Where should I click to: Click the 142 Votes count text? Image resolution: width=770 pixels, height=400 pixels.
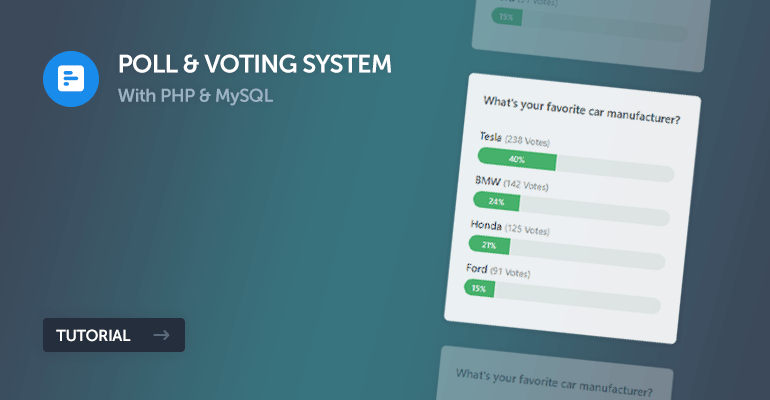click(x=526, y=185)
